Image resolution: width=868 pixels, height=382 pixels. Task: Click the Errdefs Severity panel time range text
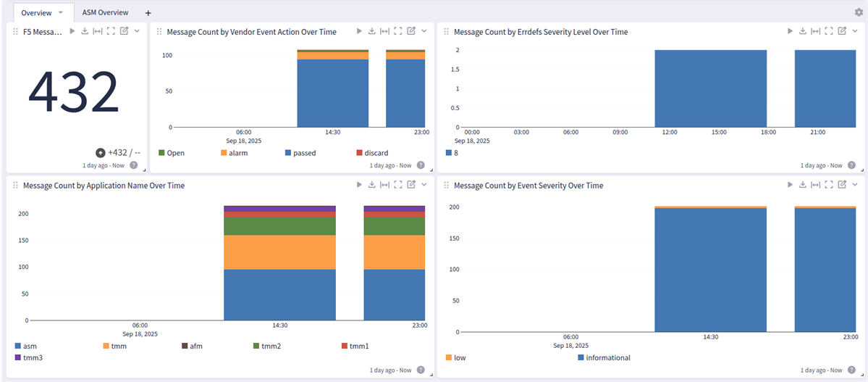821,165
